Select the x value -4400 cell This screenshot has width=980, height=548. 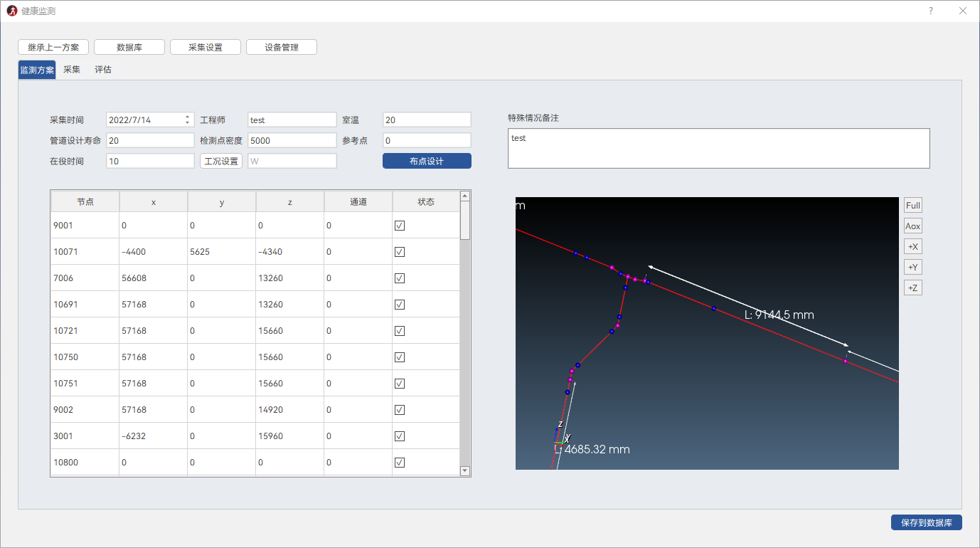[x=154, y=251]
